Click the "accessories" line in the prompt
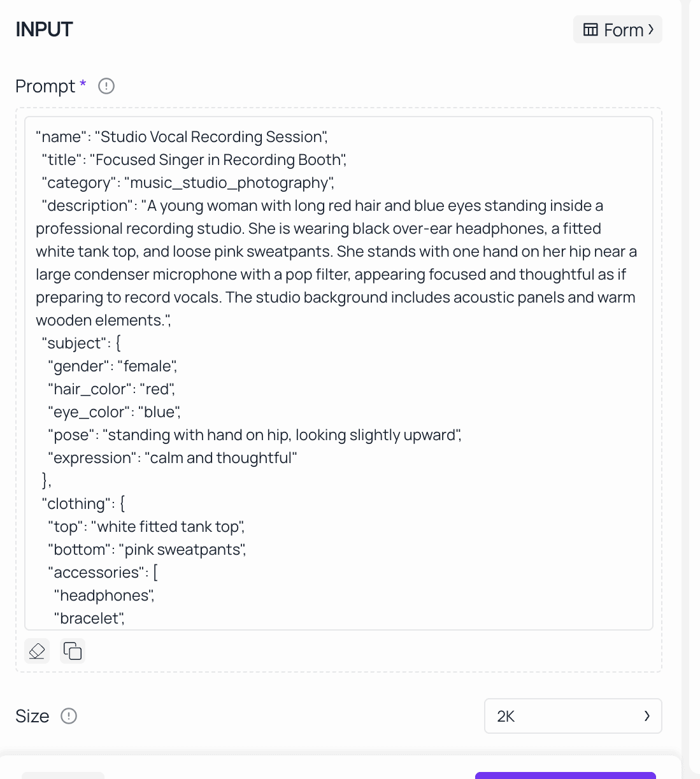The width and height of the screenshot is (700, 779). click(103, 573)
